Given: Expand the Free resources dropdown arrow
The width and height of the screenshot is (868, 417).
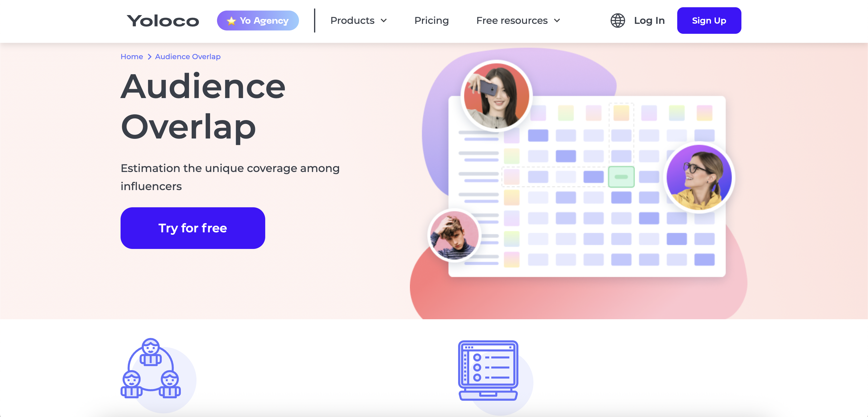Looking at the screenshot, I should pos(557,21).
